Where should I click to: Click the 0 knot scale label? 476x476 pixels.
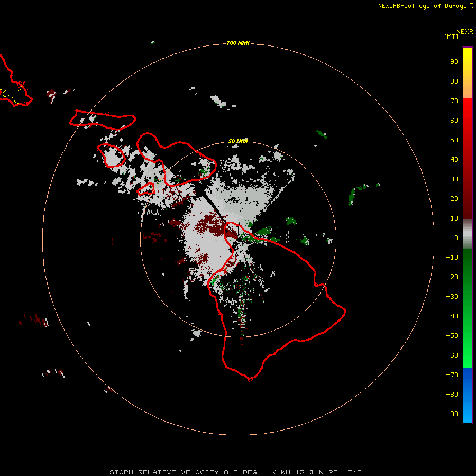coord(456,238)
